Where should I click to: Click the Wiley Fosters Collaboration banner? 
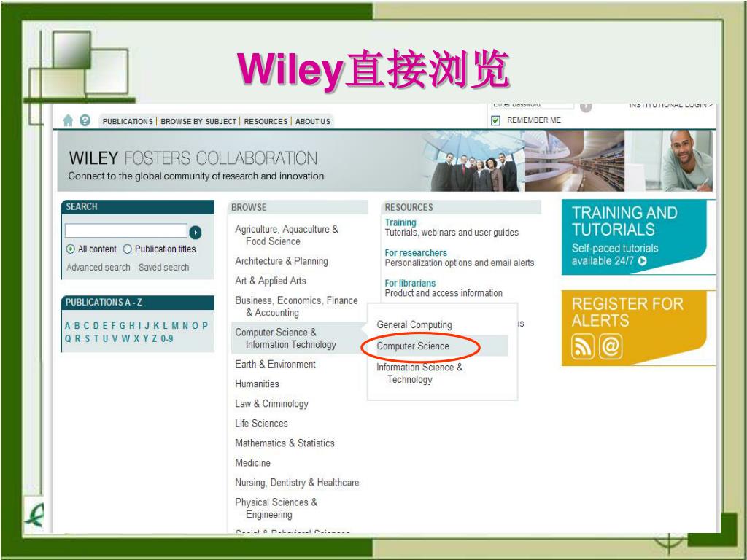(x=385, y=161)
